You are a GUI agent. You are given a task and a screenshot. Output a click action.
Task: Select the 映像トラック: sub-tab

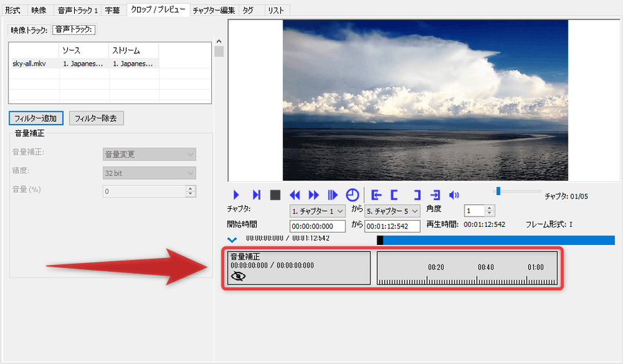(x=29, y=30)
